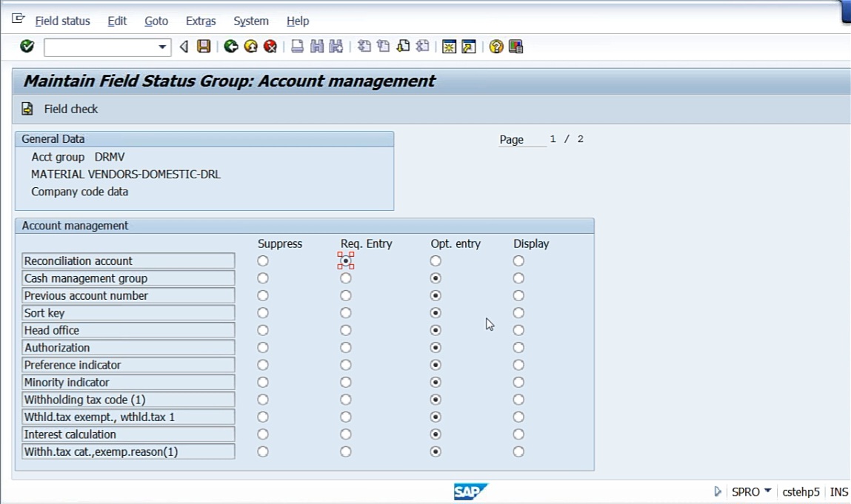Open the Goto menu
851x504 pixels.
156,21
